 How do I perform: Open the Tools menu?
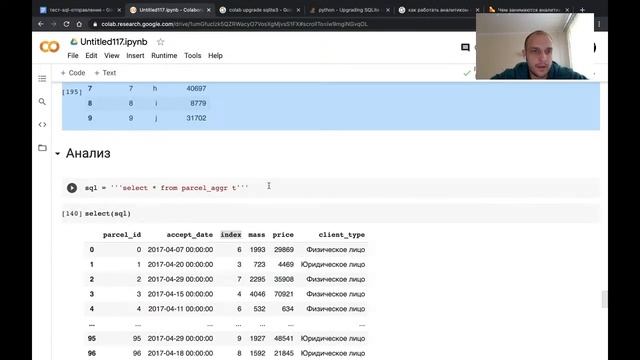coord(193,56)
